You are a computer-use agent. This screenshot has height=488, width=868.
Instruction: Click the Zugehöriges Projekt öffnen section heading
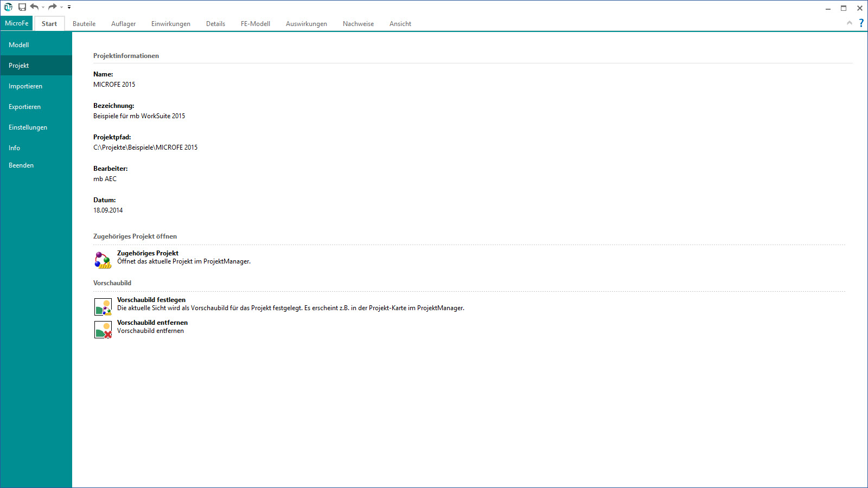click(135, 236)
